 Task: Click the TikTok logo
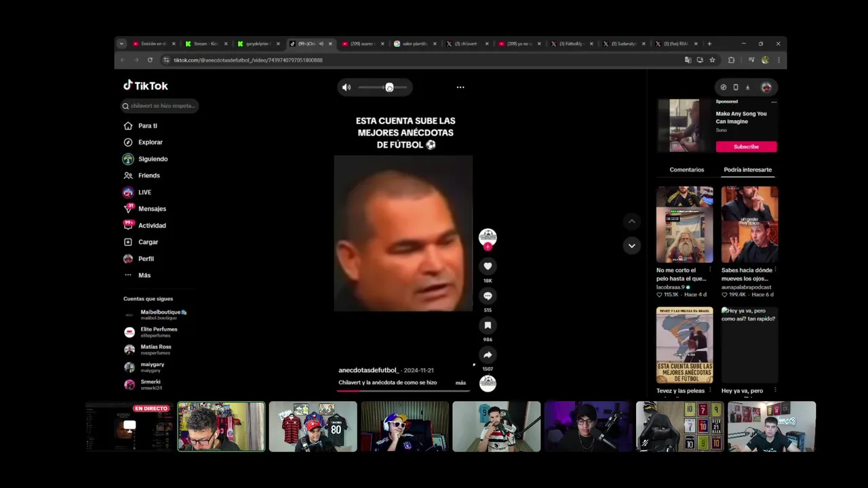(x=145, y=85)
